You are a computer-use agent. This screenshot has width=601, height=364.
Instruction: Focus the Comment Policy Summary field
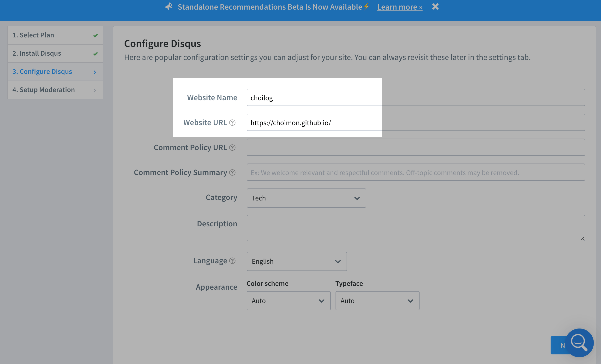click(x=416, y=172)
